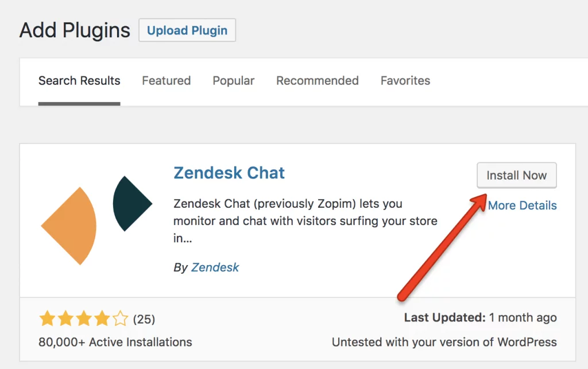Open the Zendesk author link

coord(215,267)
